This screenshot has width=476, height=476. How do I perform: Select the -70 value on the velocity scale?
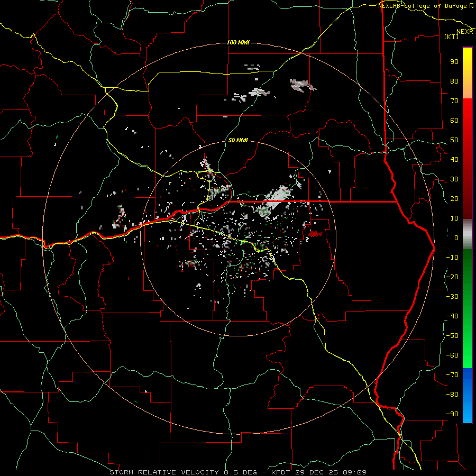click(452, 375)
